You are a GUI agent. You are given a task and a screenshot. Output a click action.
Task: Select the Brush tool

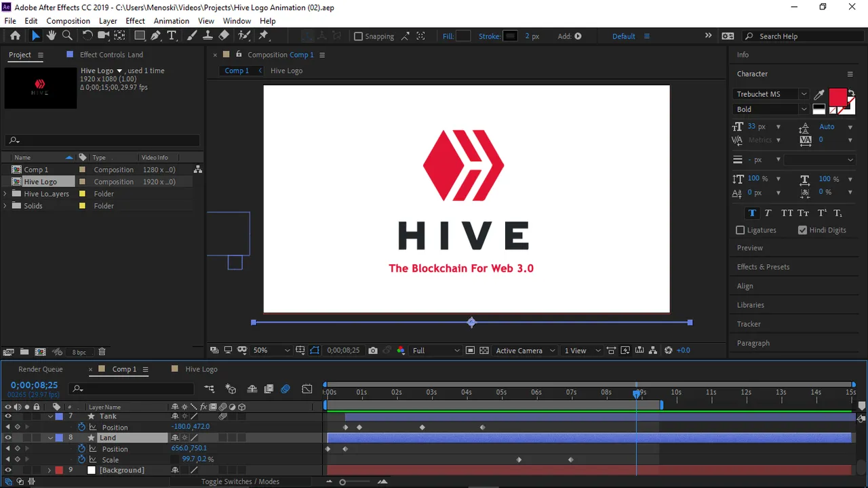192,36
